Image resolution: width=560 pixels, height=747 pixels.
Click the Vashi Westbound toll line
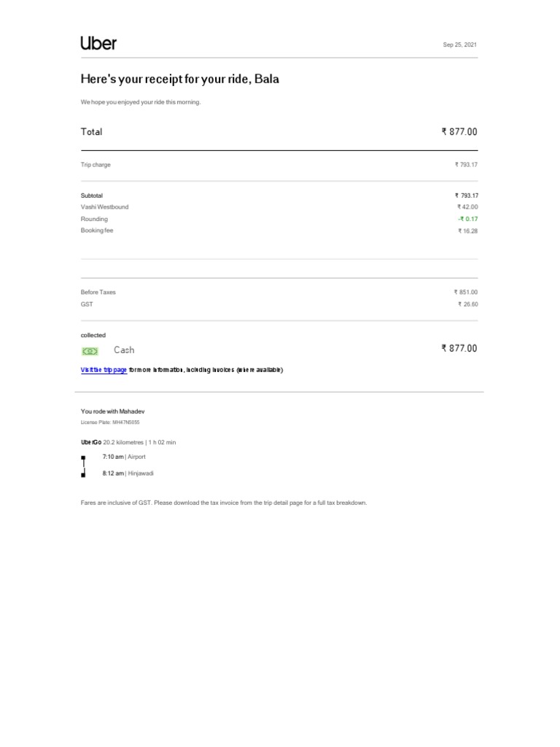[x=104, y=207]
